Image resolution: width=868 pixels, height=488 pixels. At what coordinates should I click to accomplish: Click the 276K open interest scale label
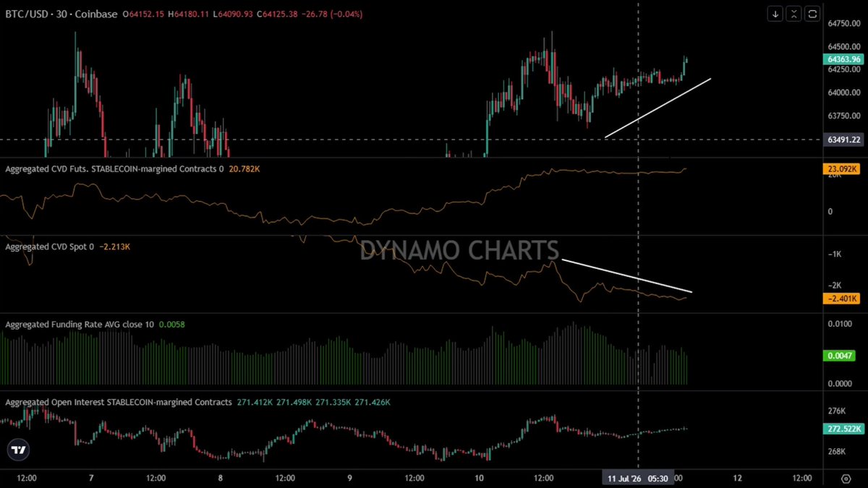point(838,411)
